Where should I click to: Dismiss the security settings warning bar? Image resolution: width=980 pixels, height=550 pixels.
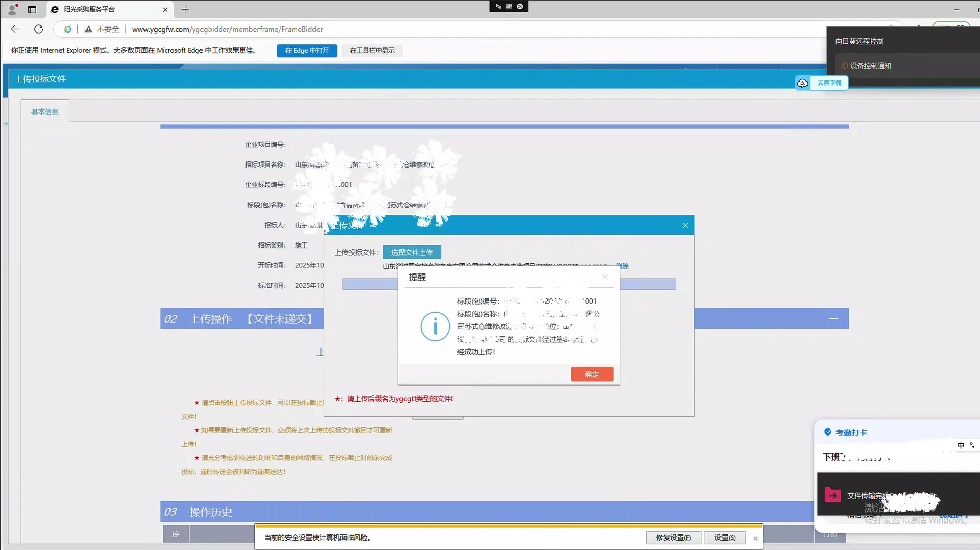(x=755, y=538)
